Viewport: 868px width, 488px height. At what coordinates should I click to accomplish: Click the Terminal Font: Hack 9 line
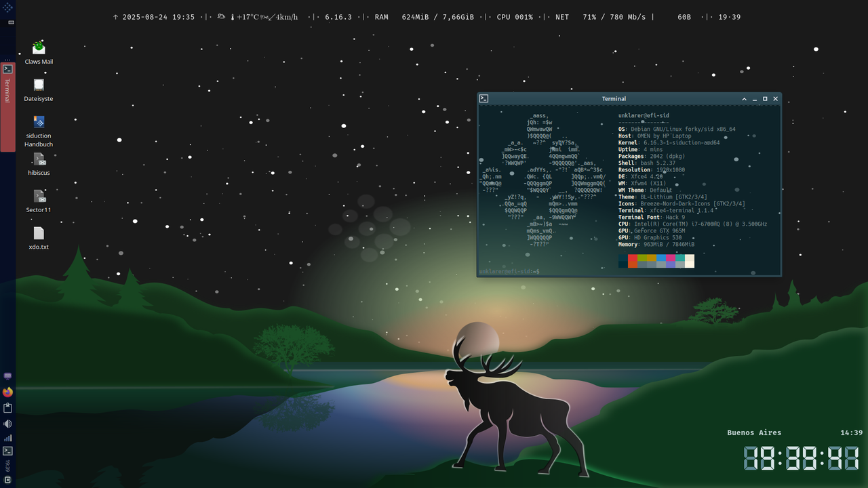click(x=652, y=217)
